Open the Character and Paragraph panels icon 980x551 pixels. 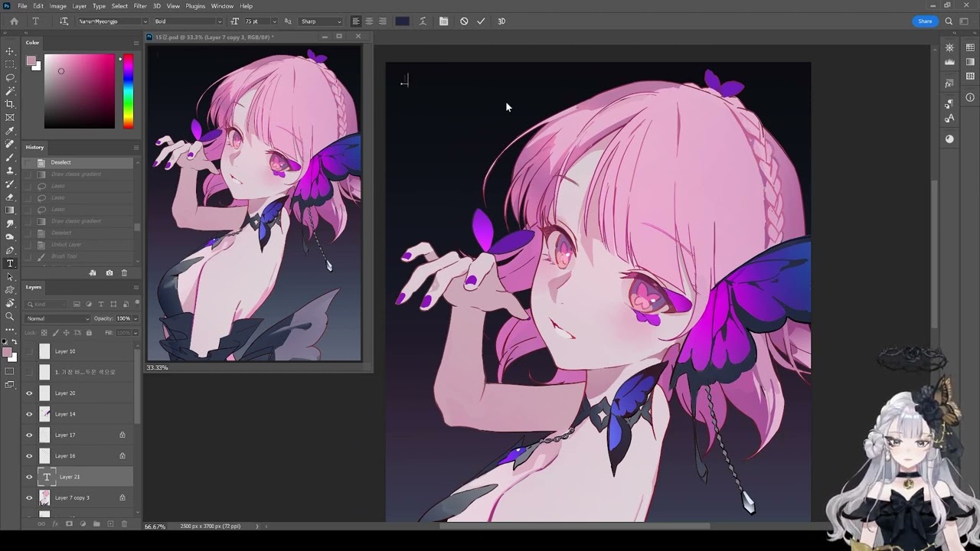[443, 21]
